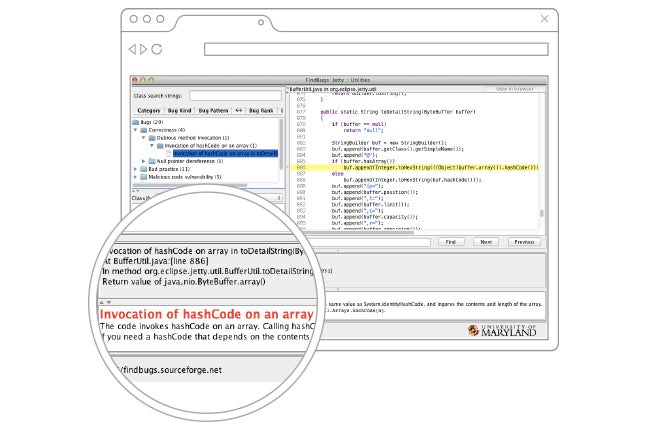This screenshot has height=429, width=650.
Task: Click the source code vertical scrollbar thumb
Action: 541,213
